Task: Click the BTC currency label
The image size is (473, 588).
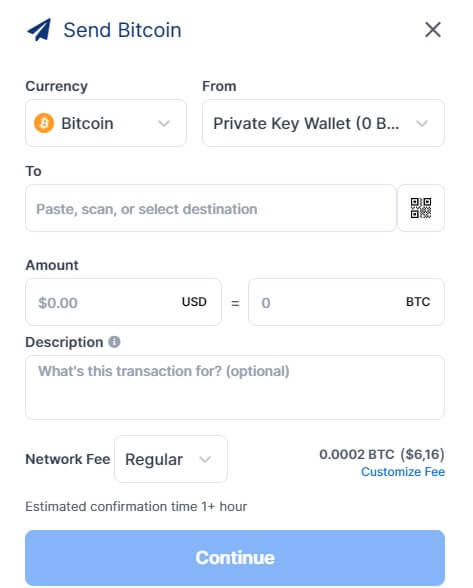Action: click(418, 302)
